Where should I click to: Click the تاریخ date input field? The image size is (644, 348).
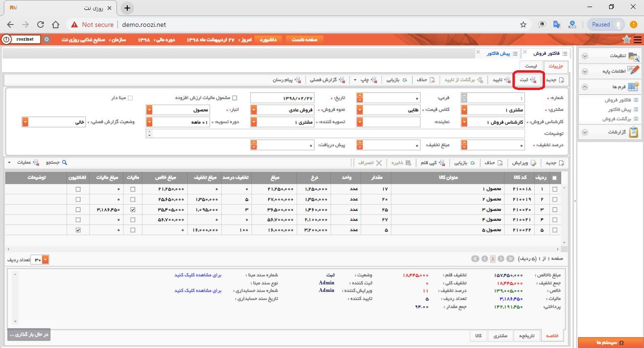coord(282,98)
